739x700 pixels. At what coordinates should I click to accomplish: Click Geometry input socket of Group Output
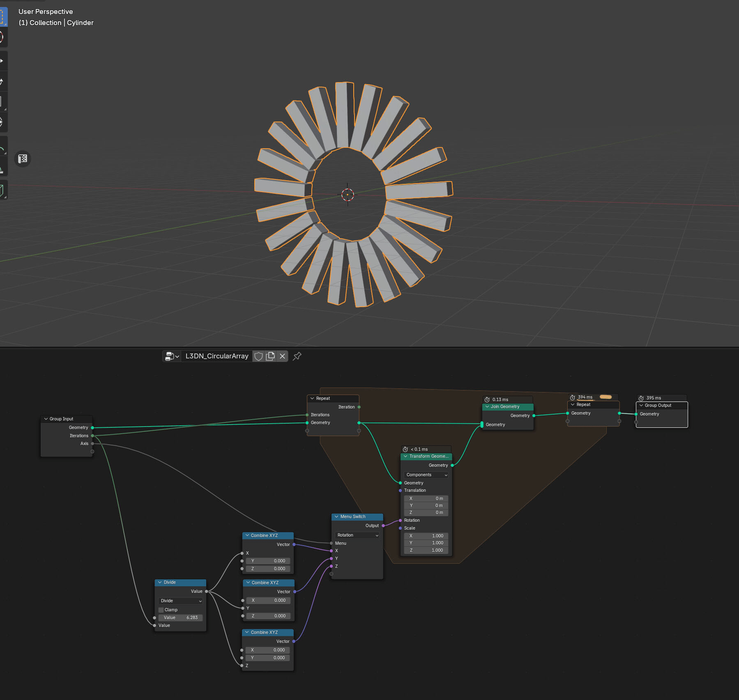pyautogui.click(x=636, y=414)
